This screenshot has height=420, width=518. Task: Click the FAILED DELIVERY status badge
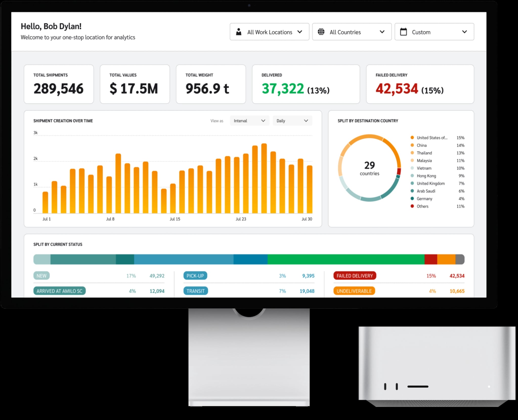(354, 276)
